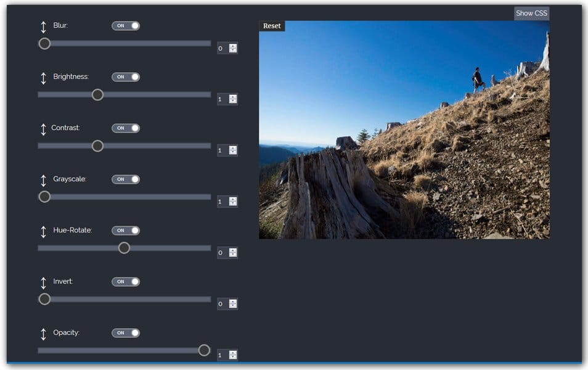This screenshot has width=588, height=370.
Task: Click the reorder arrows icon beside Blur
Action: pyautogui.click(x=43, y=26)
